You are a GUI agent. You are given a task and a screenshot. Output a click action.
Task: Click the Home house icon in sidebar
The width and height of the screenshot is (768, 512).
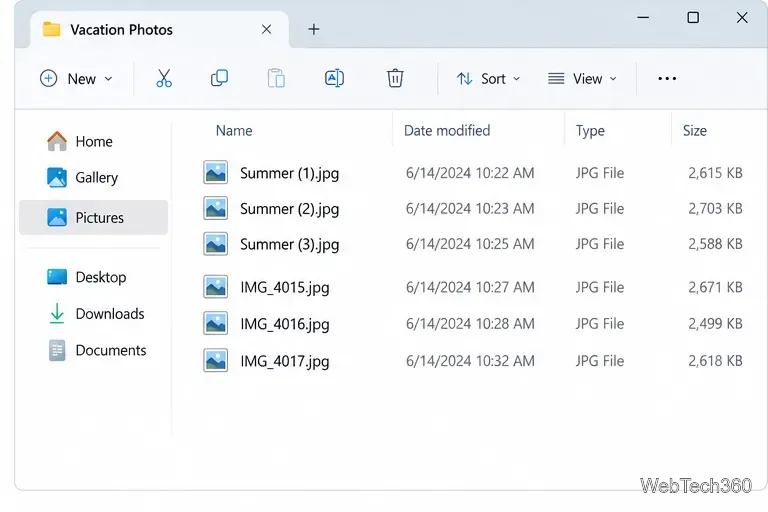(57, 141)
